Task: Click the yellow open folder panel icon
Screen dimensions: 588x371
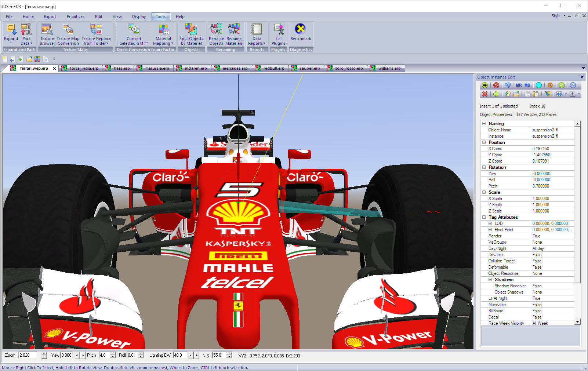Action: (x=516, y=94)
